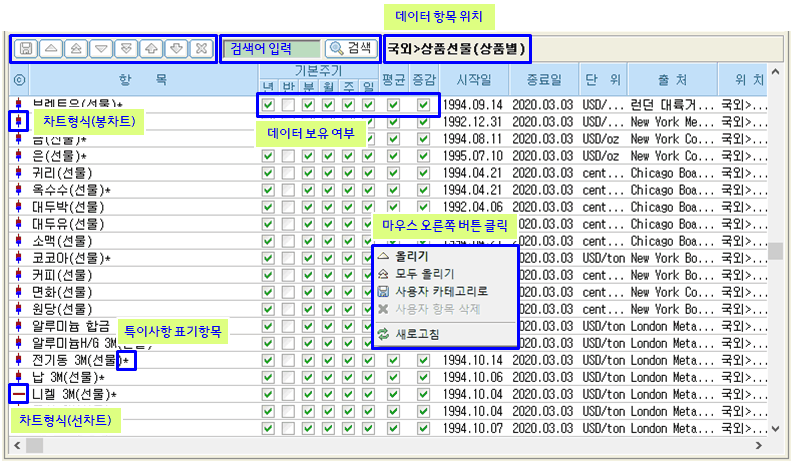
Task: Click start date 1995.07.10 cell
Action: coord(473,156)
